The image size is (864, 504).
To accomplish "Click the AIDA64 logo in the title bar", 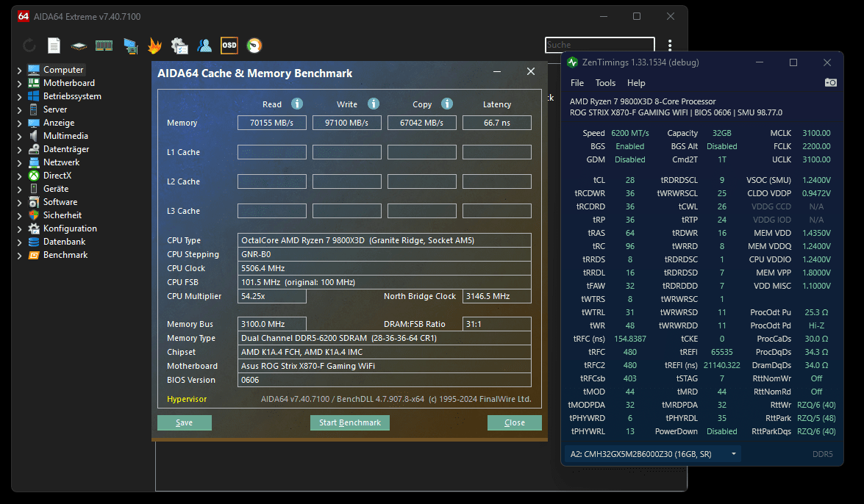I will click(23, 16).
